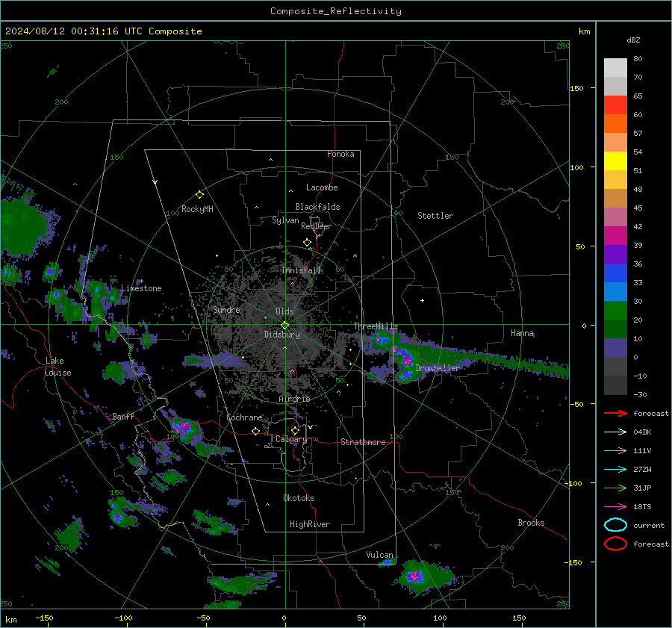Click the Banff map label
The width and height of the screenshot is (672, 628).
tap(123, 416)
